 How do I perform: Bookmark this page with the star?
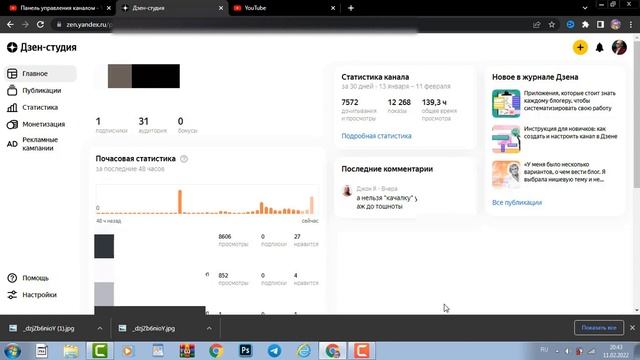click(x=552, y=24)
